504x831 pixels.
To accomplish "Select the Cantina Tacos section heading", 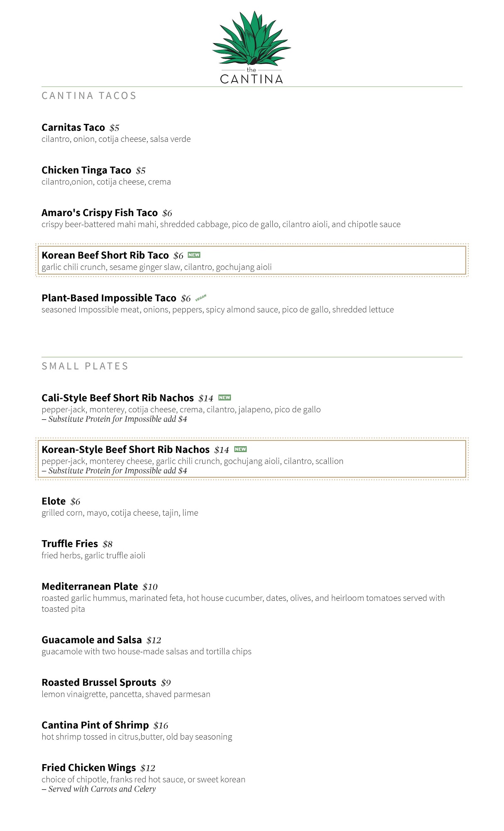I will click(89, 96).
